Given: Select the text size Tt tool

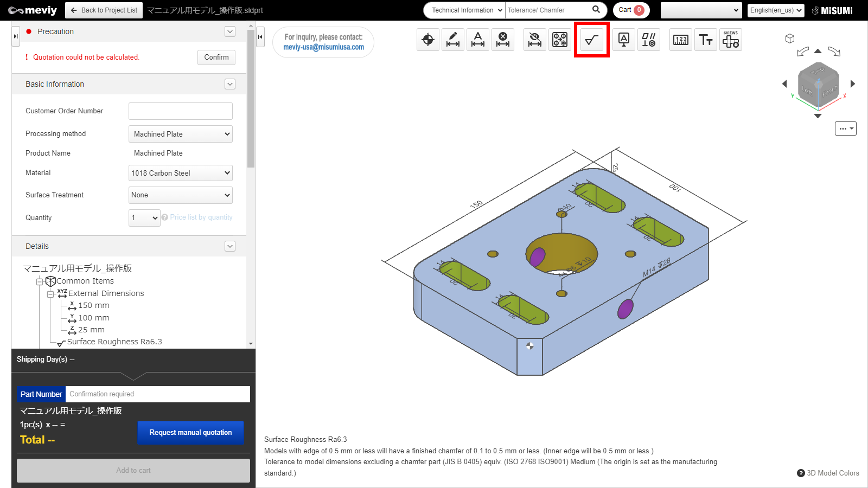Looking at the screenshot, I should [x=706, y=40].
